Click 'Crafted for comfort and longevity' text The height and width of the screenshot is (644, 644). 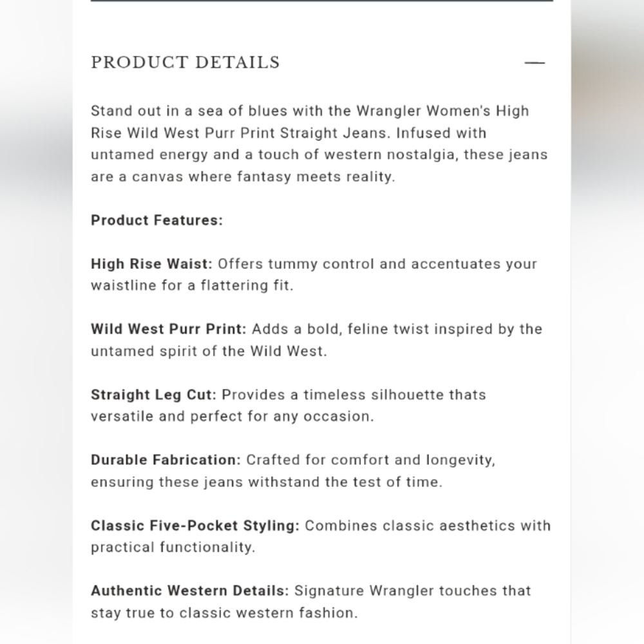[x=293, y=471]
